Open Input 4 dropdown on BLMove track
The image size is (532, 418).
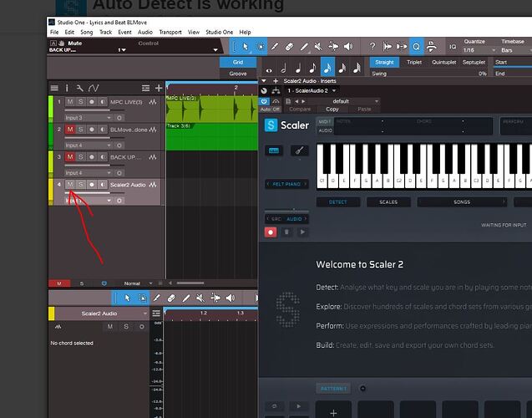coord(89,145)
